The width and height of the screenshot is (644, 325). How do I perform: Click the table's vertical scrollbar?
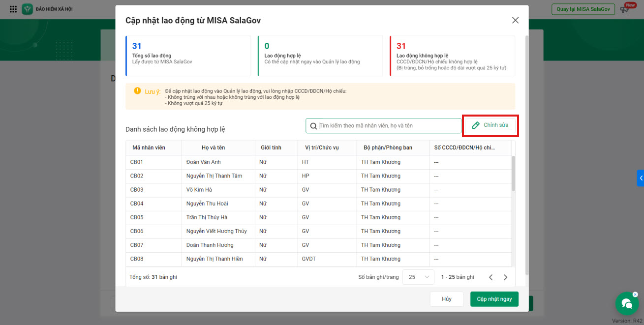tap(514, 174)
